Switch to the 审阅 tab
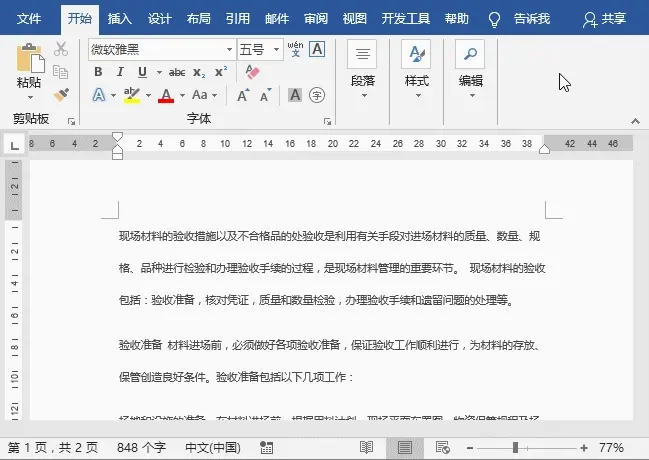This screenshot has width=649, height=460. [x=316, y=19]
